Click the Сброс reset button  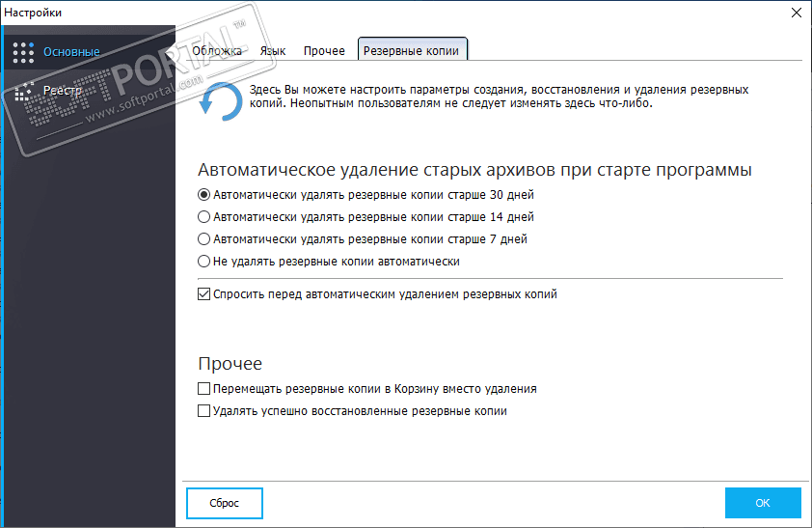click(225, 503)
